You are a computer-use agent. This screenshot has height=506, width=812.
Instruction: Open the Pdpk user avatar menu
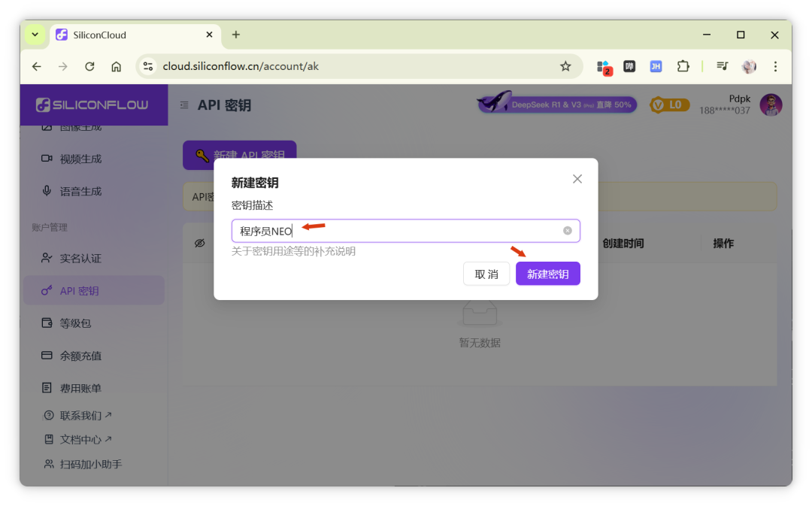[x=771, y=105]
